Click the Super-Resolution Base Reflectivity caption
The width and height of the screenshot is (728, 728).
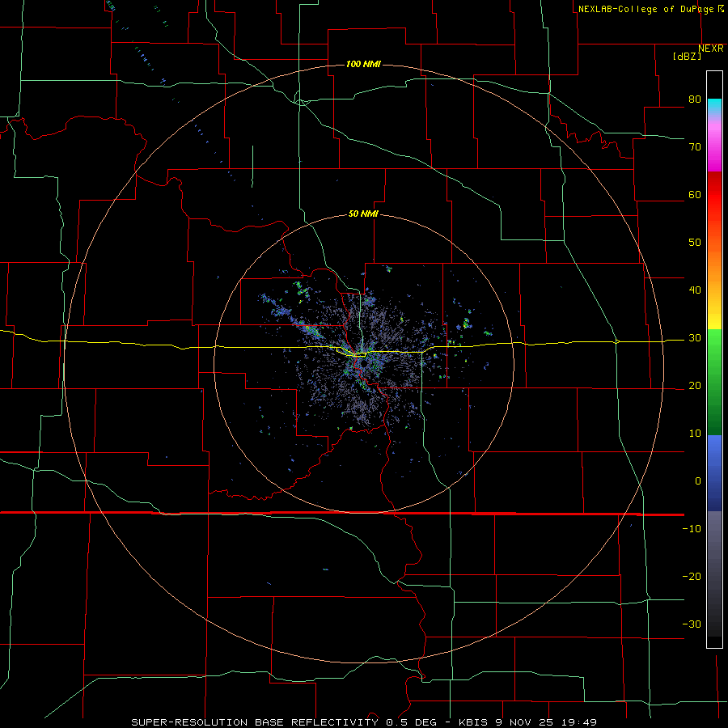(363, 722)
